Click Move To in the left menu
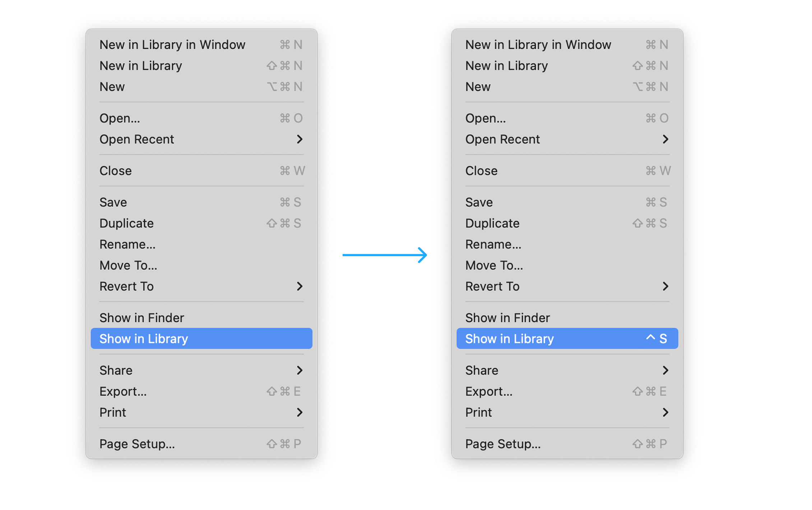 click(x=128, y=265)
